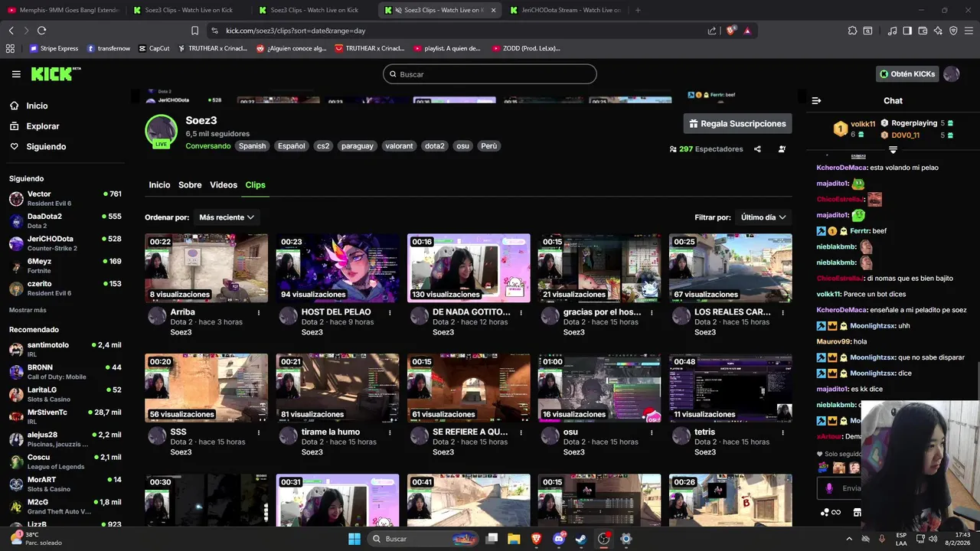Viewport: 980px width, 551px height.
Task: Open the Brave VPN shield icon
Action: 953,31
